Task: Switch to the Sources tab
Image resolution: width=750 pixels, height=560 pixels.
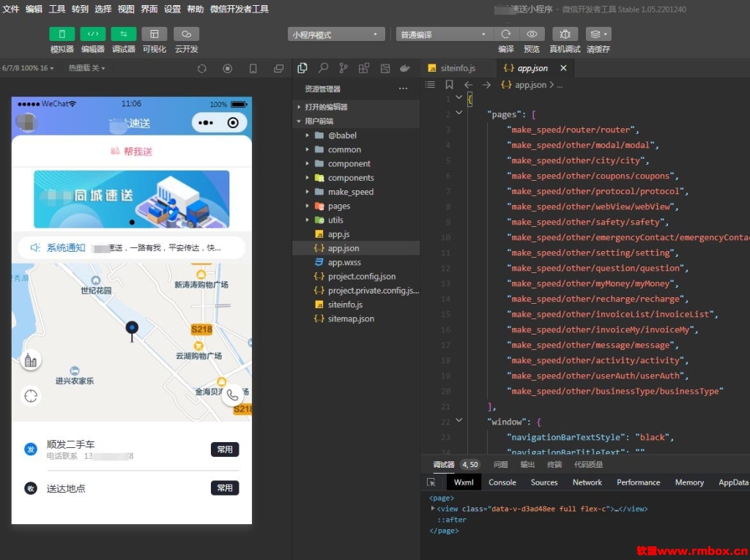Action: click(x=544, y=482)
